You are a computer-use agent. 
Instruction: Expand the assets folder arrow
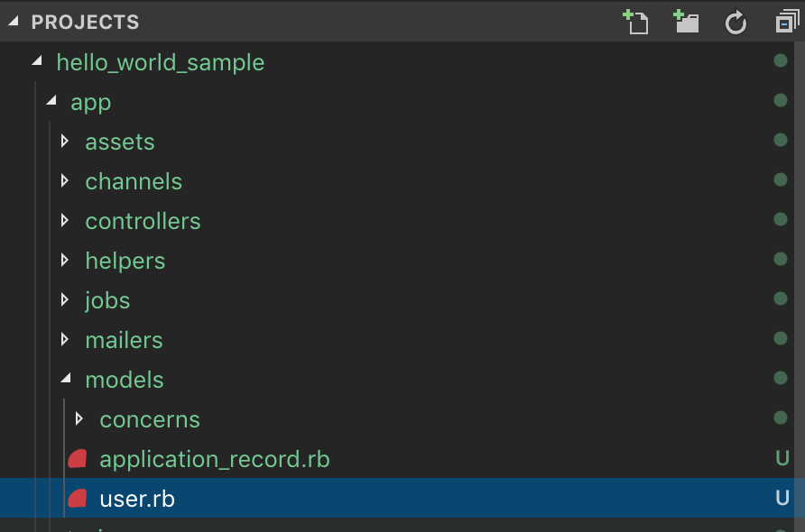(65, 142)
